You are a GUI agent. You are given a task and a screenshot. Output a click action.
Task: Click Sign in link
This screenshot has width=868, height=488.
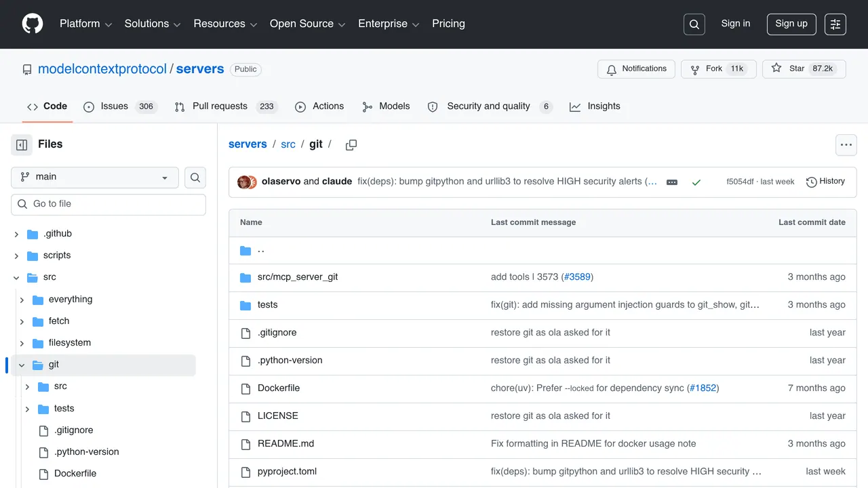click(x=736, y=24)
